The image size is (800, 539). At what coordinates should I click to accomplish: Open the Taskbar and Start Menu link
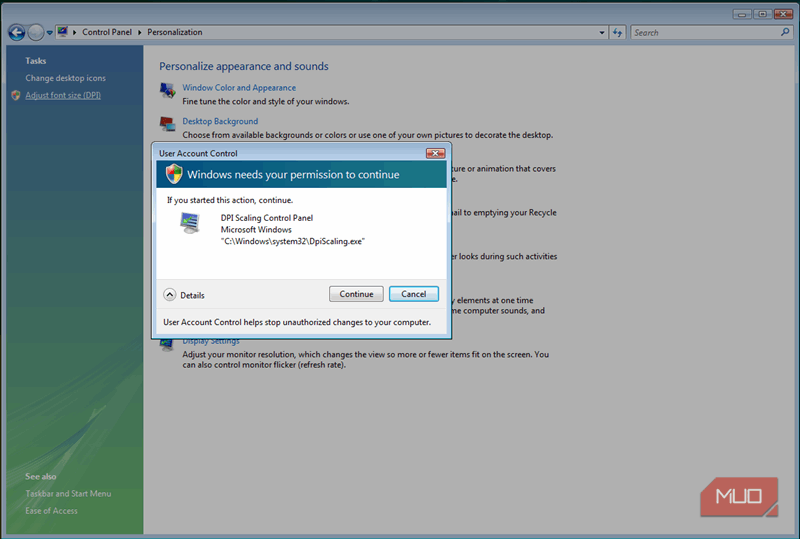(68, 493)
